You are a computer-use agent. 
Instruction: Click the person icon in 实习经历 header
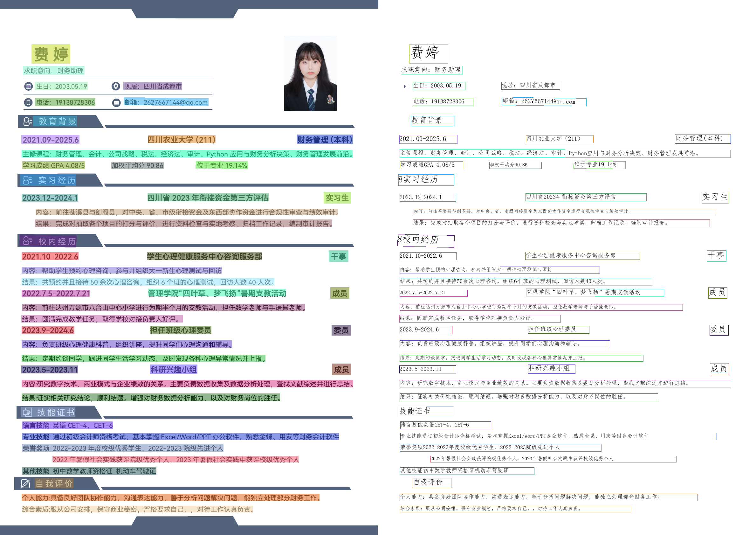[x=27, y=180]
